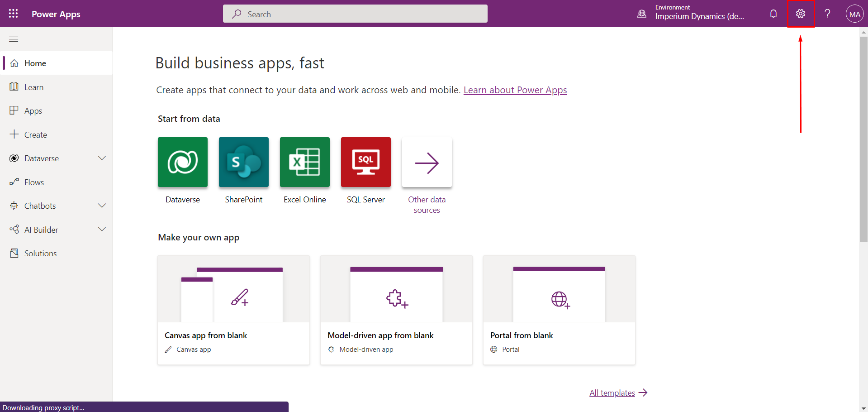The height and width of the screenshot is (412, 868).
Task: Select the Canvas app from blank card
Action: pos(233,310)
